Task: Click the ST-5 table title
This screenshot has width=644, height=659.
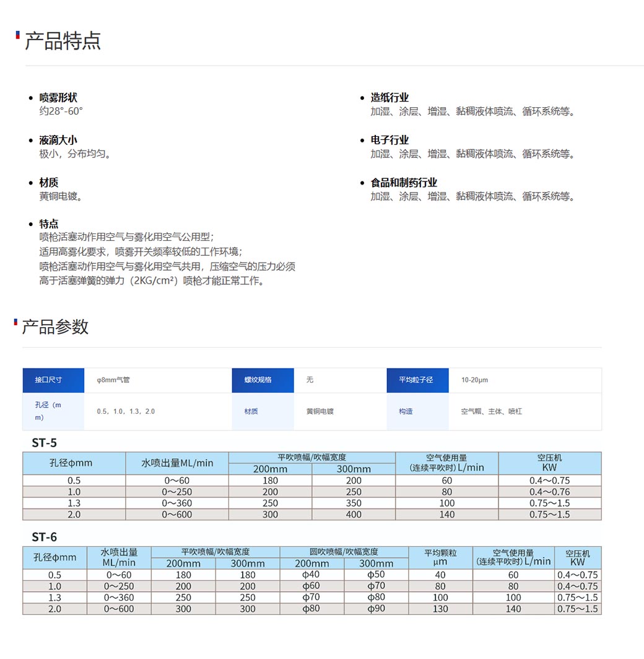Action: pyautogui.click(x=45, y=443)
